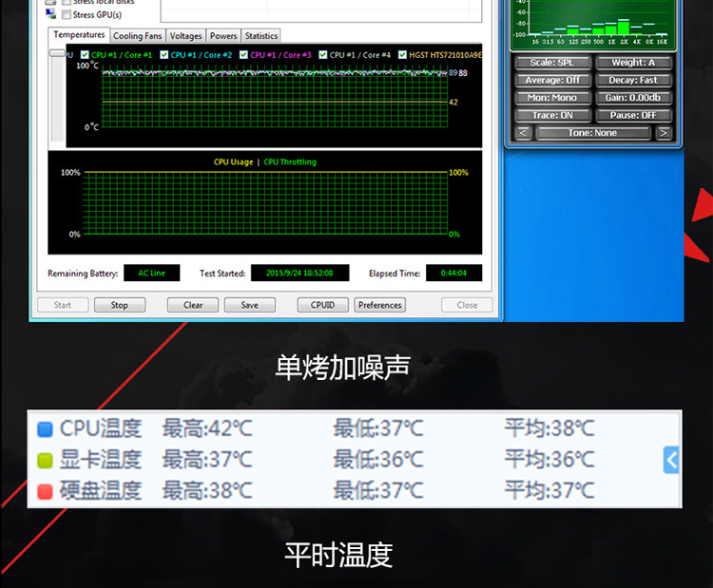
Task: Open the Powers tab
Action: [223, 36]
